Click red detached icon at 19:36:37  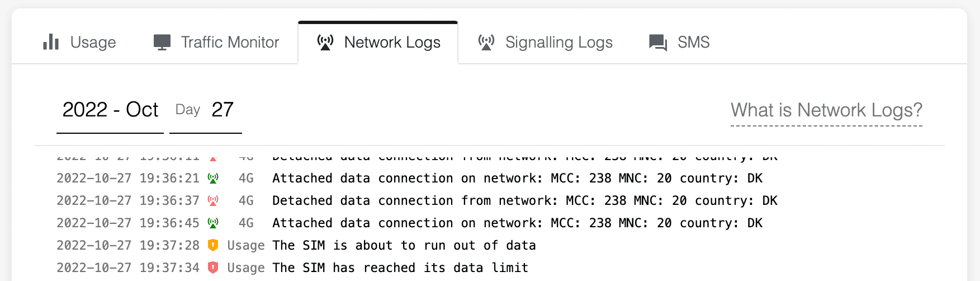[x=213, y=200]
